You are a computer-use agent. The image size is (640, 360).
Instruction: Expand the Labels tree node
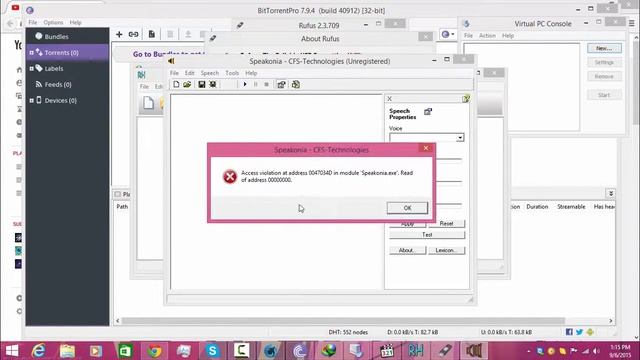[31, 69]
